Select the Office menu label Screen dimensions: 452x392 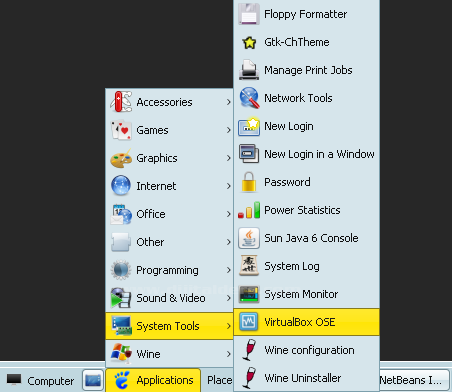coord(151,214)
